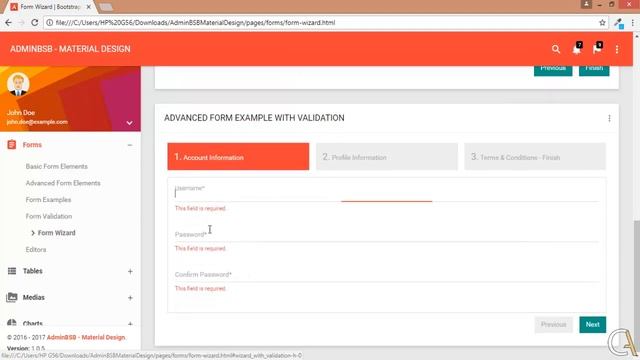Open Form Validation page

coord(49,216)
